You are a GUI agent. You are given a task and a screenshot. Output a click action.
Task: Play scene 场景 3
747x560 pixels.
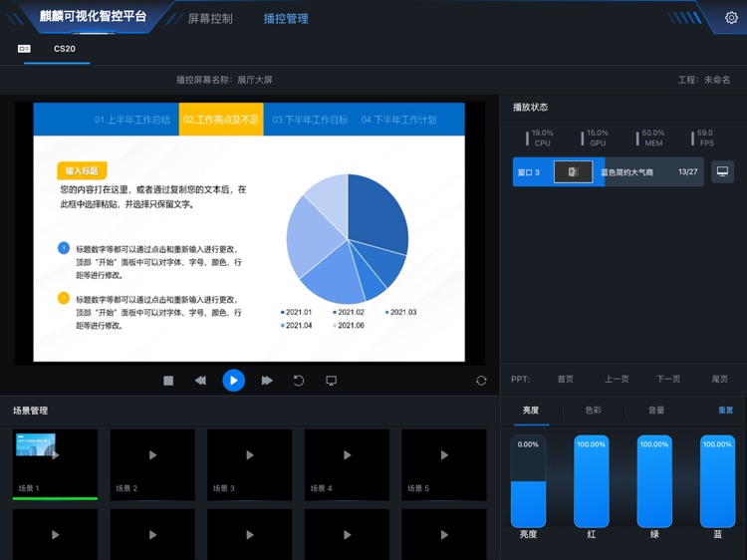click(250, 455)
